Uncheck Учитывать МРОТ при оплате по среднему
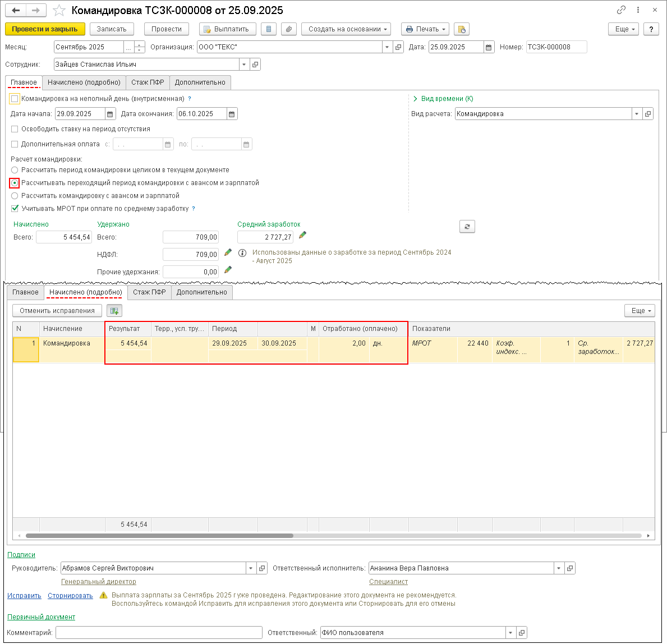The image size is (667, 644). pos(15,209)
